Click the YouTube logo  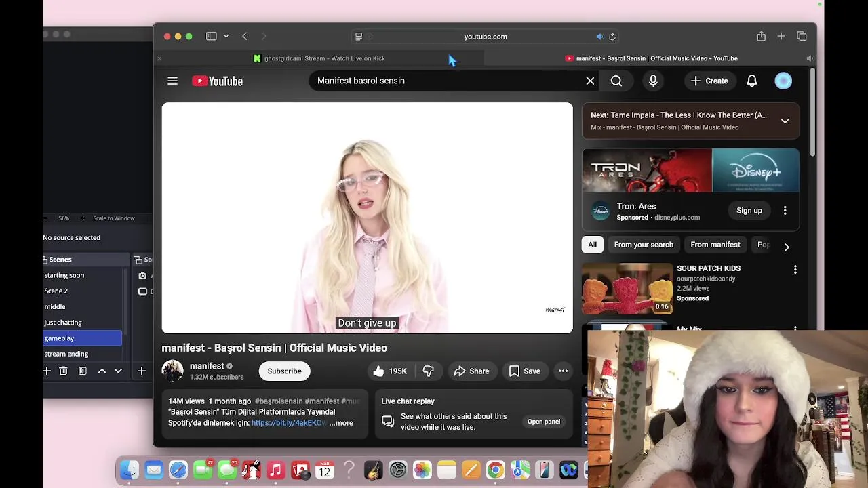[x=217, y=81]
